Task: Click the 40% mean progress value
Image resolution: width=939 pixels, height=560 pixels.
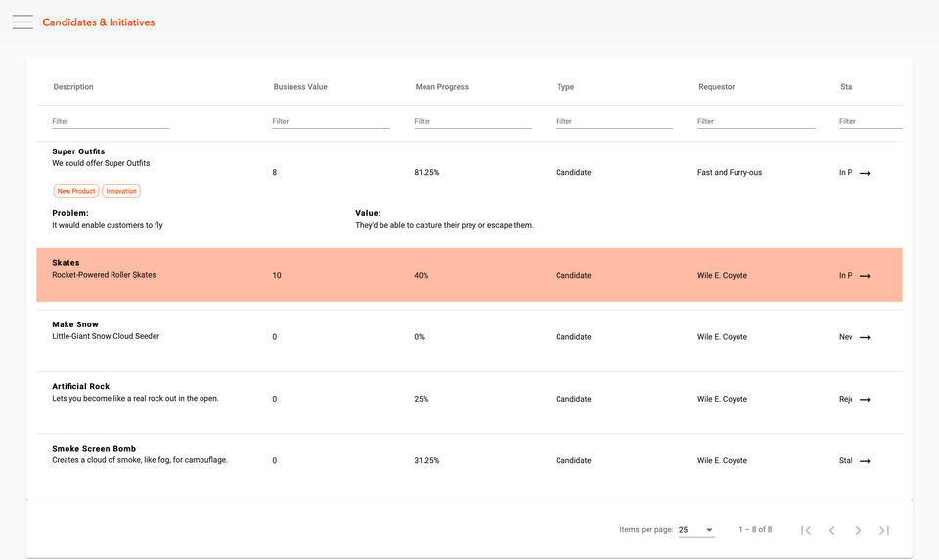Action: click(421, 276)
